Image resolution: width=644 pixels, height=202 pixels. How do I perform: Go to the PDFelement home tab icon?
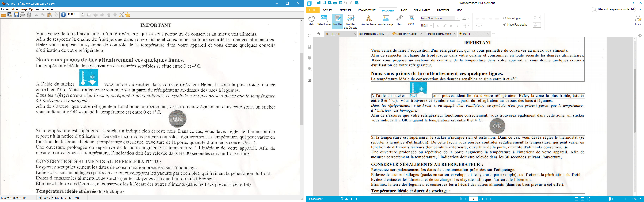[318, 34]
